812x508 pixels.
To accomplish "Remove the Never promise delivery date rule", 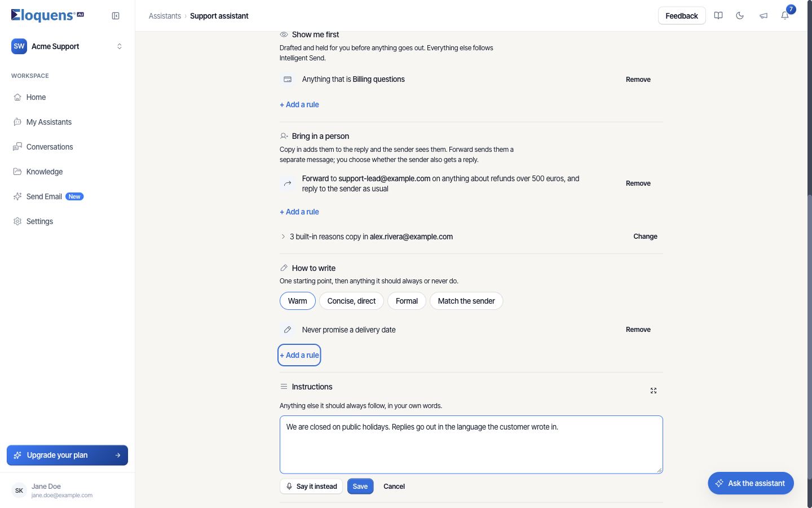I will coord(638,330).
